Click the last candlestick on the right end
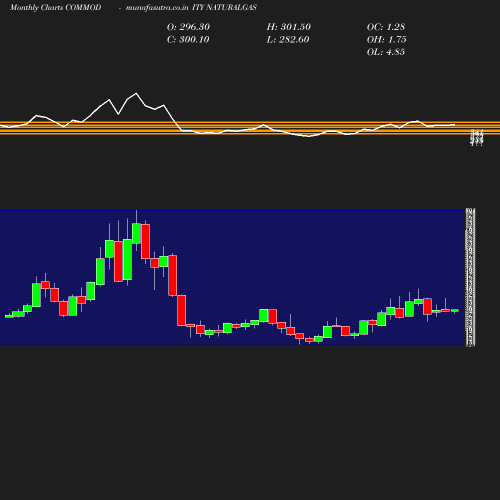Viewport: 500px width, 500px height. pos(455,310)
